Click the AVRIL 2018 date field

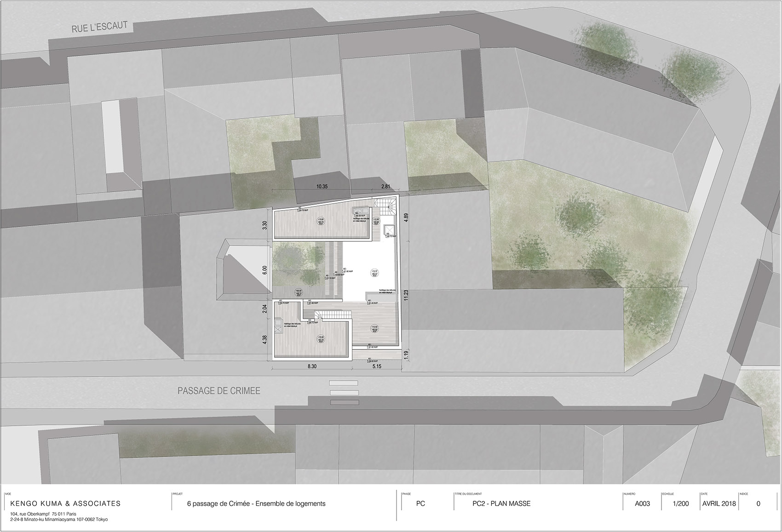pyautogui.click(x=719, y=503)
